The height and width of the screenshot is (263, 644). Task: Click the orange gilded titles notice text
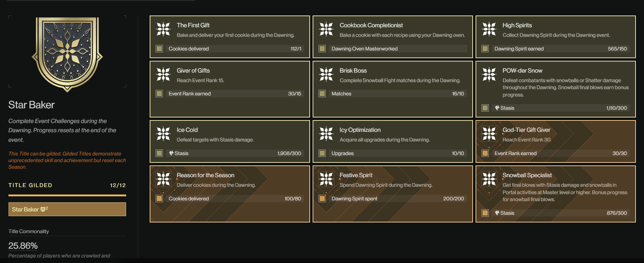[x=67, y=160]
